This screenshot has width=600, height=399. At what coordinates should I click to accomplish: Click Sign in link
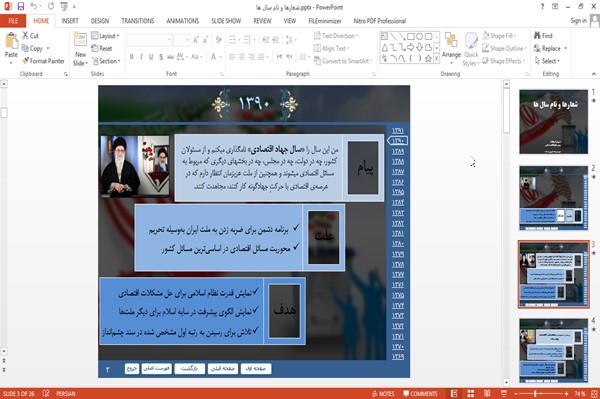click(x=578, y=21)
